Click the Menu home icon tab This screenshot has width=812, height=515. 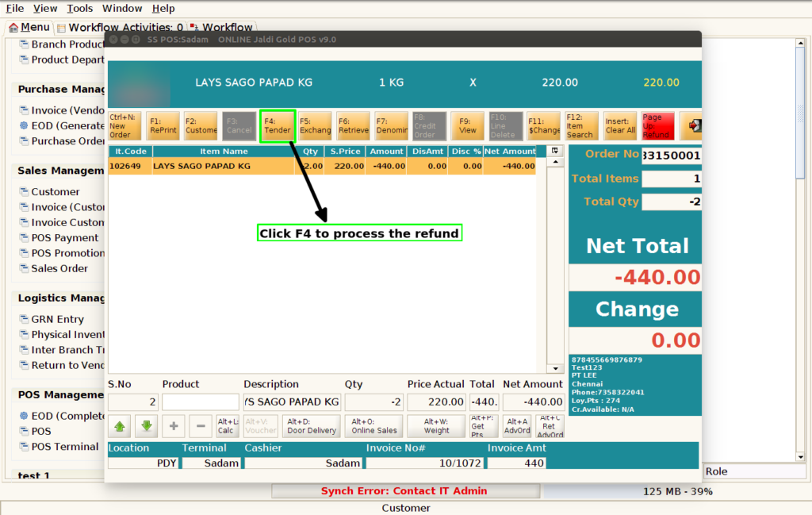point(29,27)
